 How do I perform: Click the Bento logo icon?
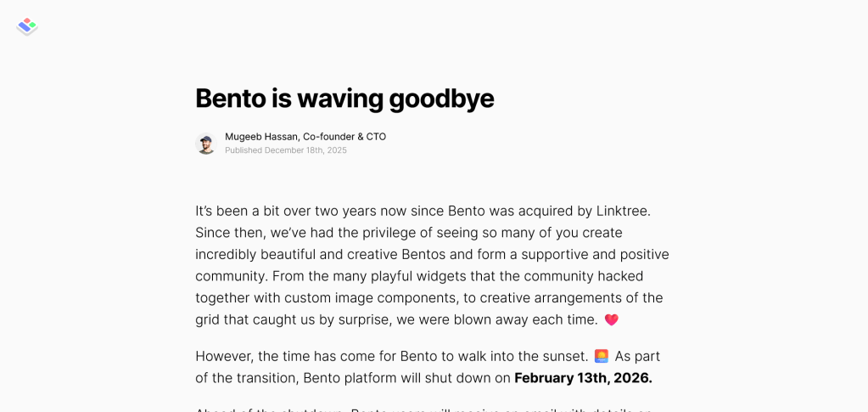pyautogui.click(x=27, y=26)
